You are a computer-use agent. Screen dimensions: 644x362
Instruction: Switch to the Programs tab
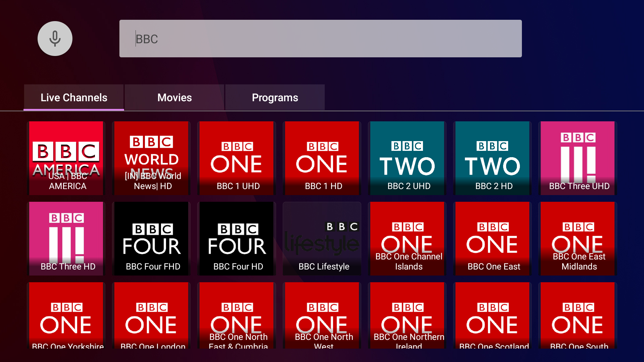click(x=275, y=98)
